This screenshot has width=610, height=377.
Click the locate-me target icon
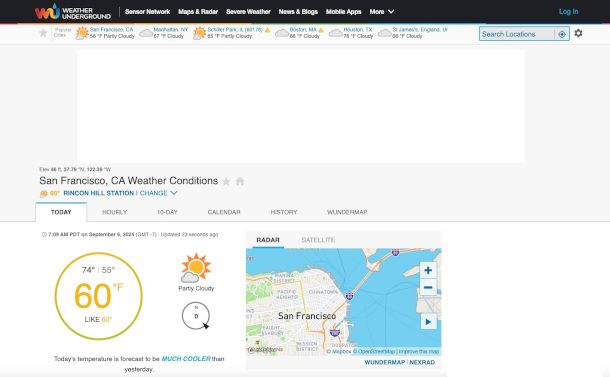pos(562,34)
